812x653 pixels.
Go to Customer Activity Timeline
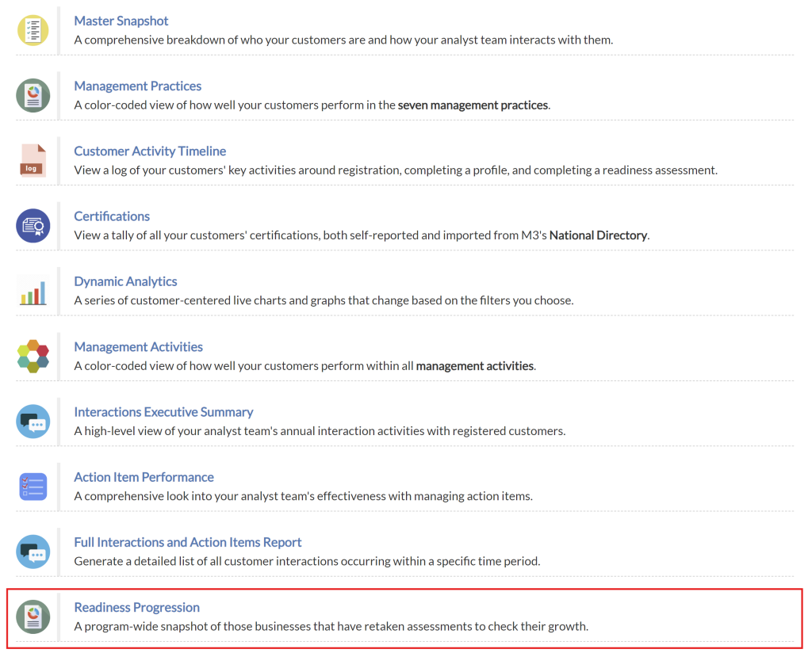[150, 151]
